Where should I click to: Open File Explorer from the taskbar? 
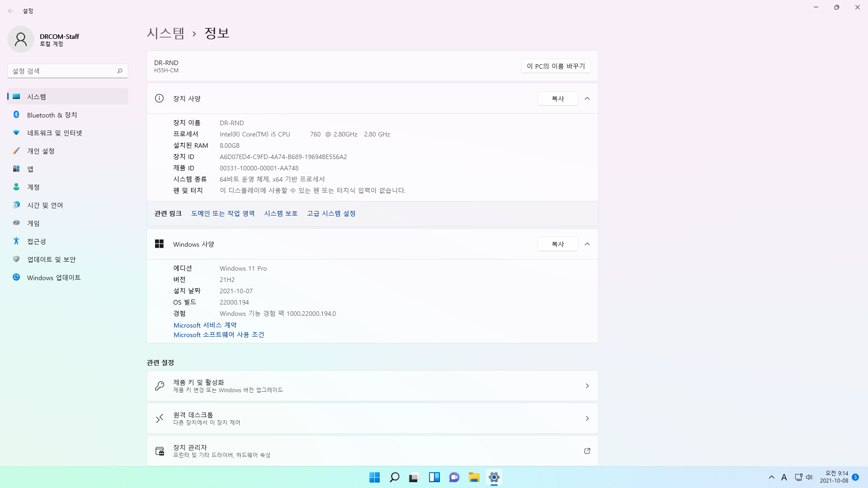(474, 477)
